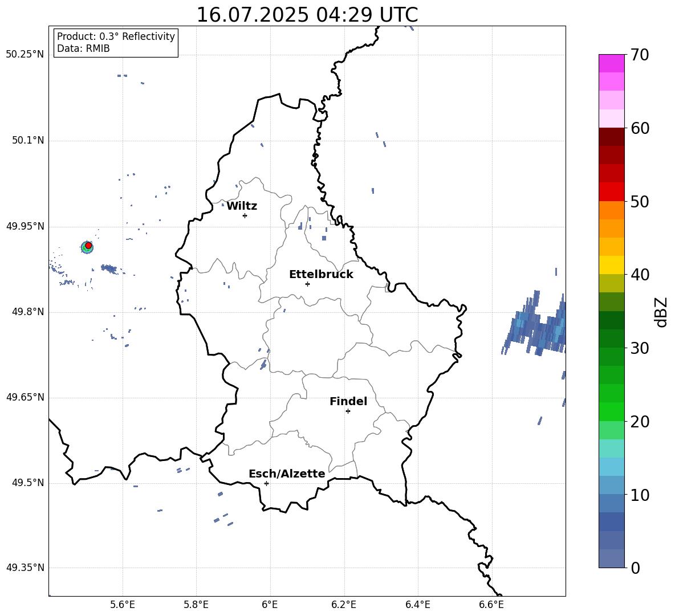Click the 49.35°N latitude label
The width and height of the screenshot is (675, 616).
coord(25,568)
